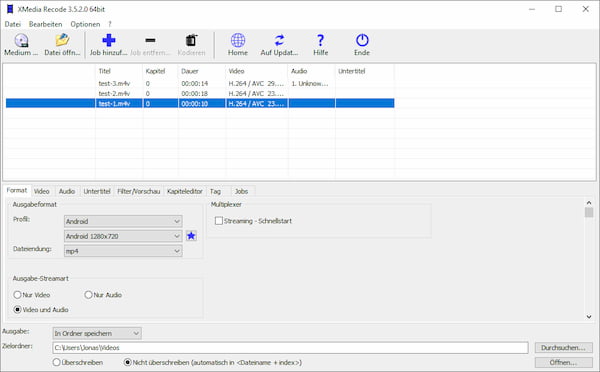Click the scroll up arrow in format panel
This screenshot has width=600, height=372.
click(x=589, y=203)
